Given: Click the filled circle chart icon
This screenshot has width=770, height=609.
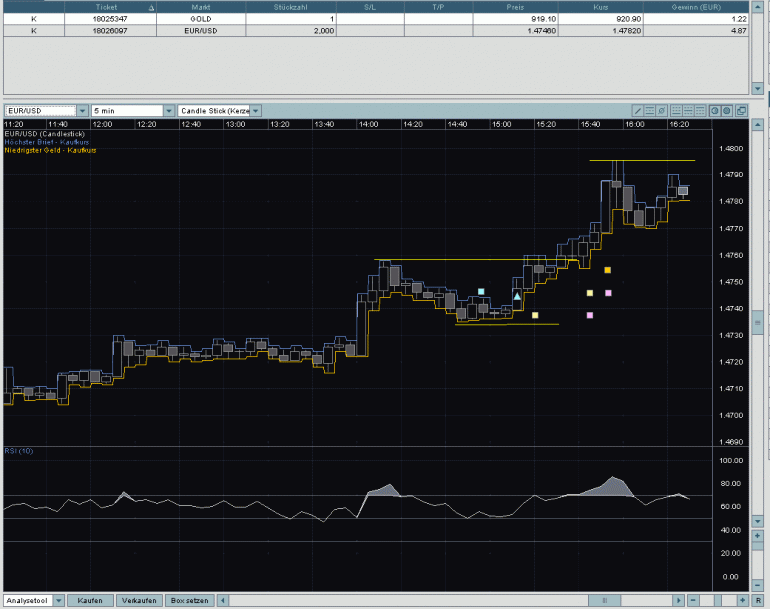Looking at the screenshot, I should pos(727,110).
